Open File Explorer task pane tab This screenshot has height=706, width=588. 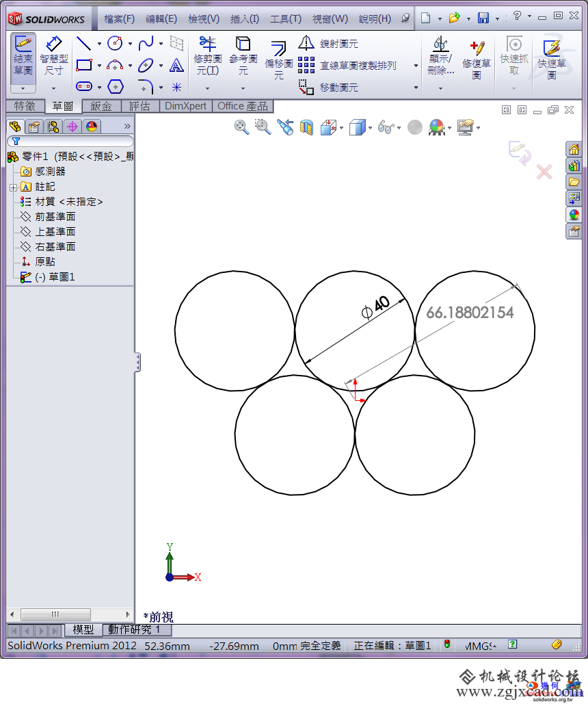(x=574, y=182)
